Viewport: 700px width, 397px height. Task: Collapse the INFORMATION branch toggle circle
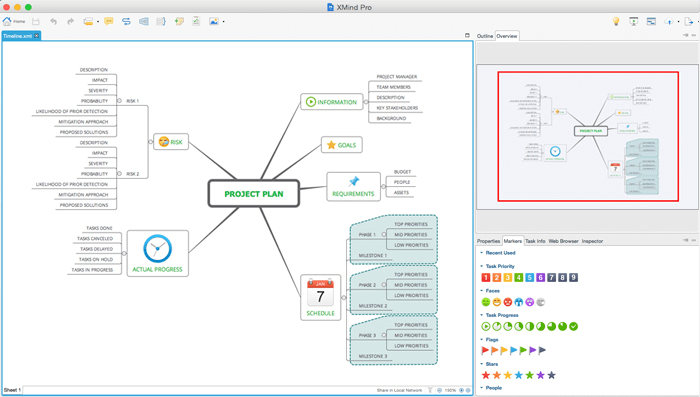click(x=366, y=102)
